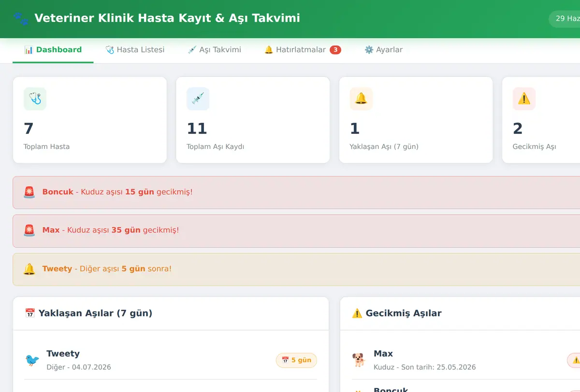This screenshot has height=392, width=580.
Task: Click calendar icon beside Yaklaşan Aşılar heading
Action: [30, 313]
